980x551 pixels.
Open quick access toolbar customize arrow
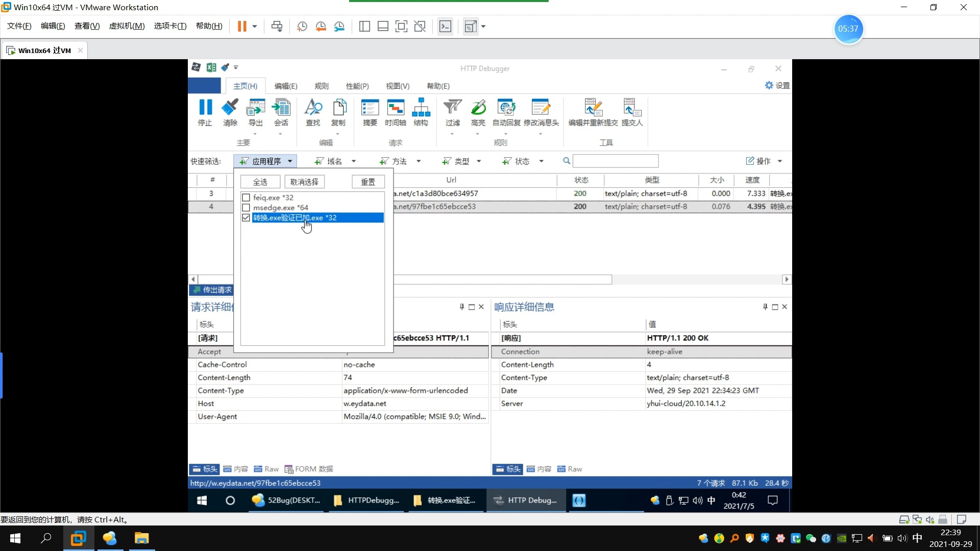236,67
